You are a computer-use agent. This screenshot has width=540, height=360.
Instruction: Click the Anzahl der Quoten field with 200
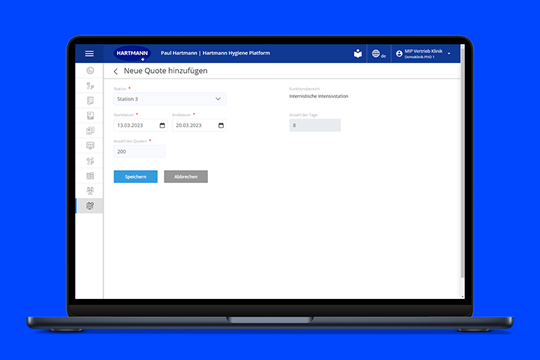click(139, 152)
